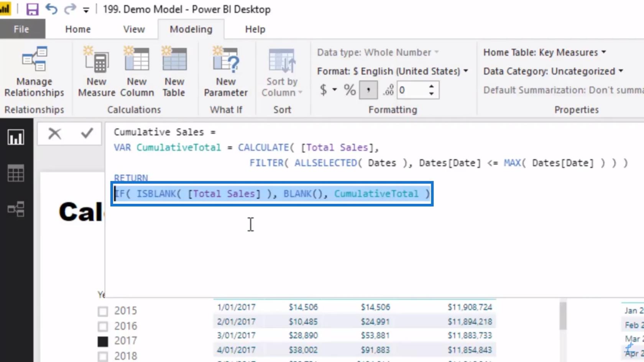Click the Cumulative Sales measure name line
644x362 pixels.
[x=164, y=132]
